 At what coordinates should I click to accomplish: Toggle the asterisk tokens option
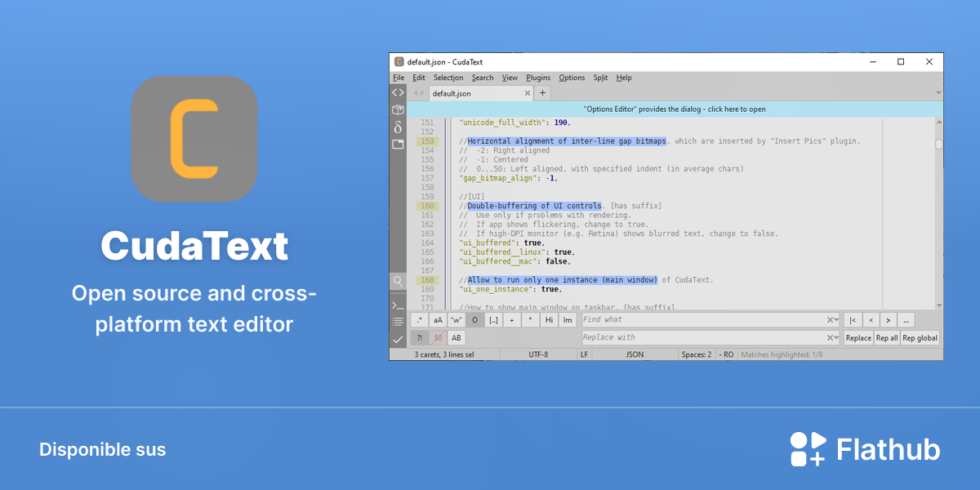[530, 320]
